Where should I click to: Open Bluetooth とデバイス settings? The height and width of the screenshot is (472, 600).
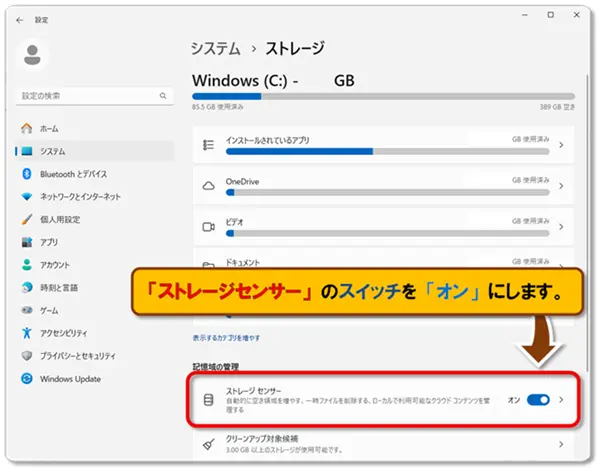pyautogui.click(x=95, y=174)
